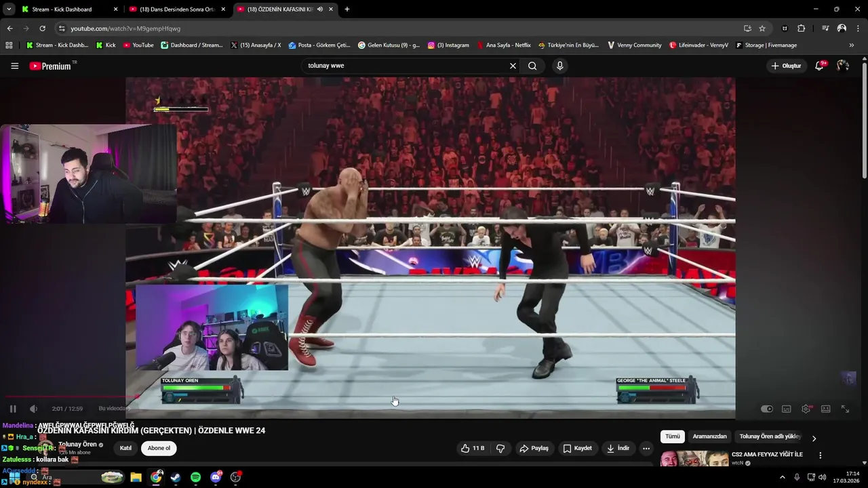Viewport: 868px width, 488px height.
Task: Show hidden system tray icons
Action: click(x=782, y=477)
